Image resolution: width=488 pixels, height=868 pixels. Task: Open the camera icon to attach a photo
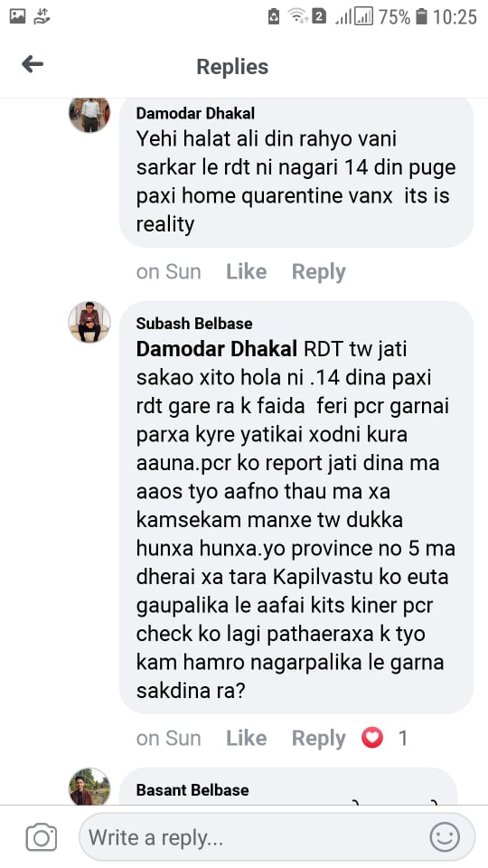(x=42, y=837)
